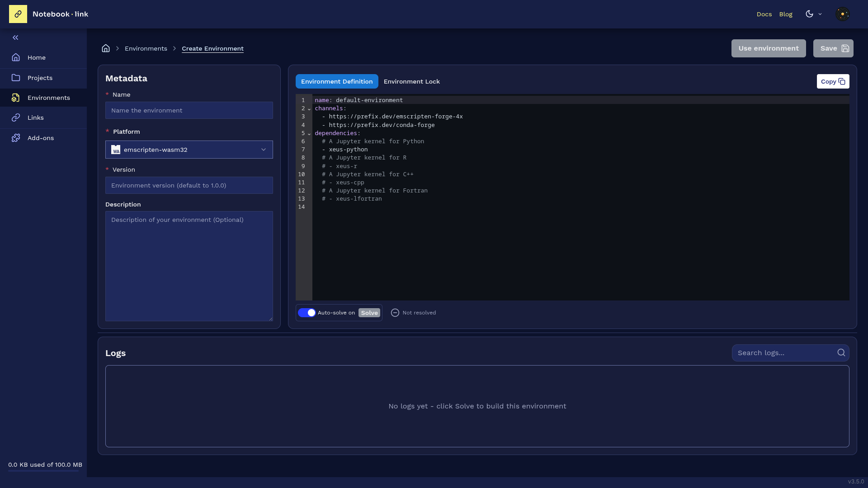This screenshot has height=488, width=868.
Task: Focus the Description text area
Action: tap(189, 266)
